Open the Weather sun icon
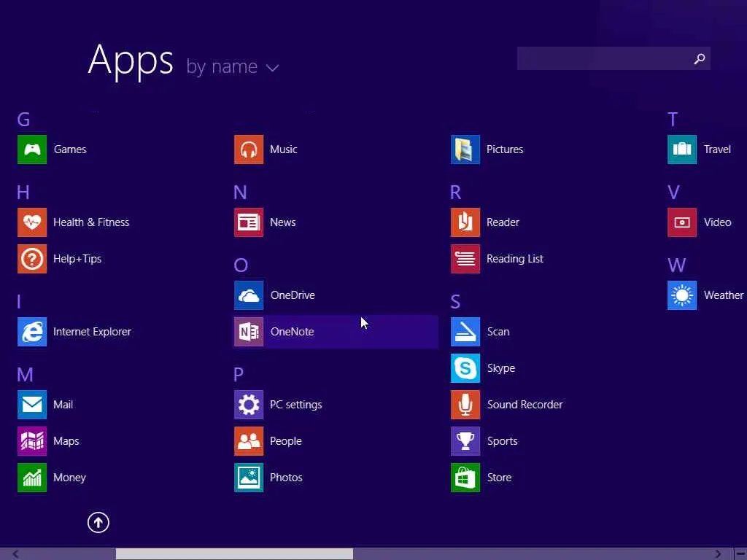 tap(682, 295)
